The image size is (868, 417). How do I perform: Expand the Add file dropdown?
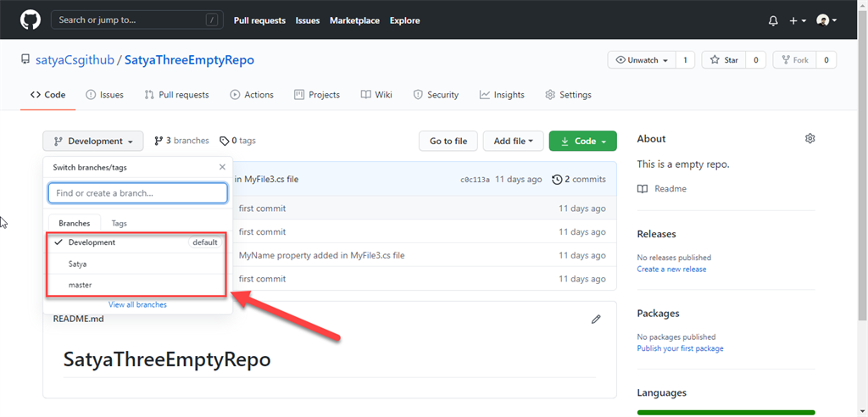click(513, 142)
